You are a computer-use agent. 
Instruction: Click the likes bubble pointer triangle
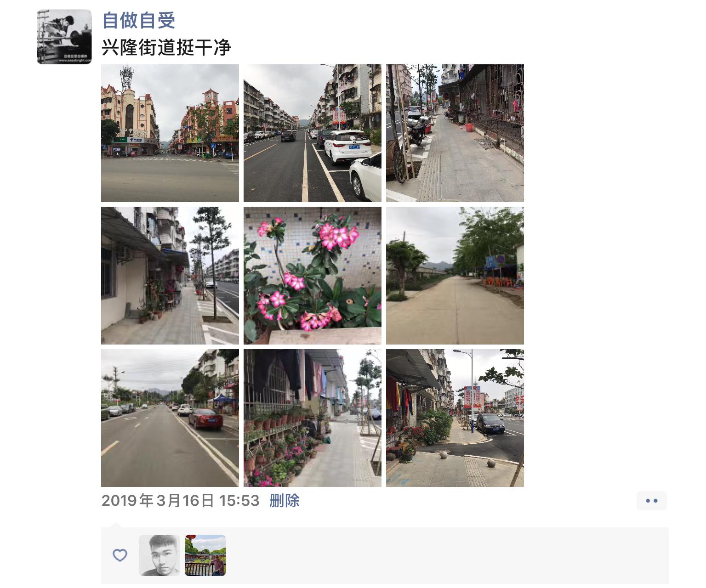pos(116,525)
